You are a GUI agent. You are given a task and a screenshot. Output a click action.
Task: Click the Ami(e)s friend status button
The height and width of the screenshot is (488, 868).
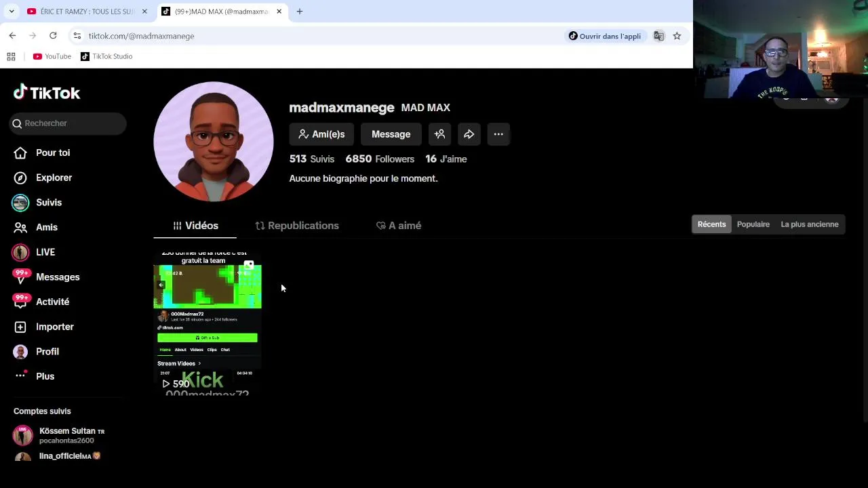click(x=321, y=134)
